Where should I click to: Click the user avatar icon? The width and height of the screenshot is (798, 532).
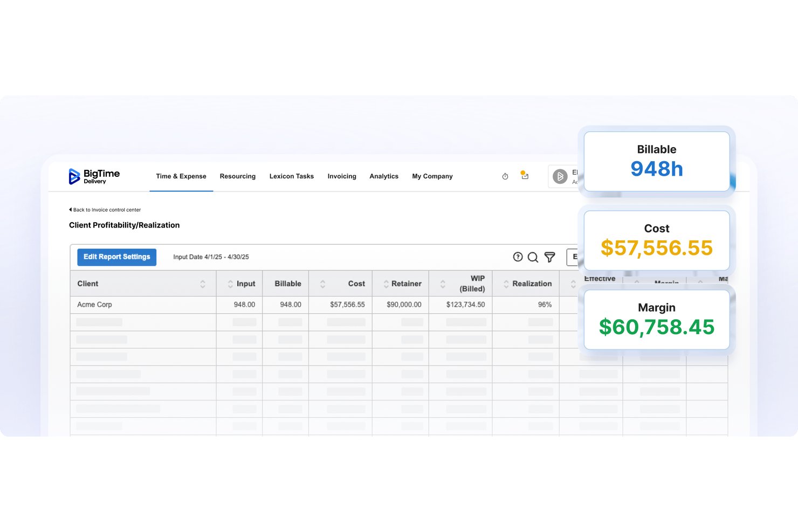coord(560,176)
